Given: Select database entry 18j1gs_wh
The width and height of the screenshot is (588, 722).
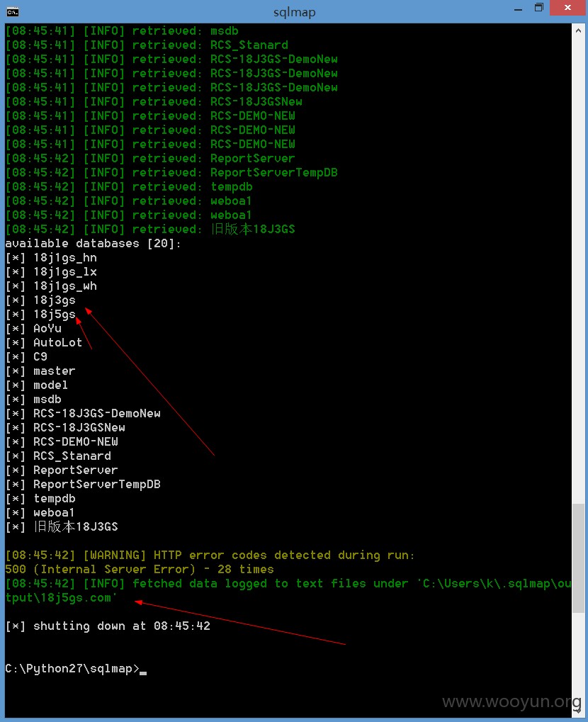Looking at the screenshot, I should pos(65,286).
